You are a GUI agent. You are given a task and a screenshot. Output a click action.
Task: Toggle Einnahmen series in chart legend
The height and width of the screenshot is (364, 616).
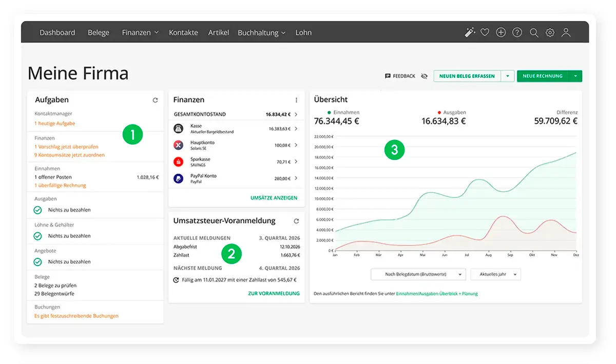pos(343,112)
